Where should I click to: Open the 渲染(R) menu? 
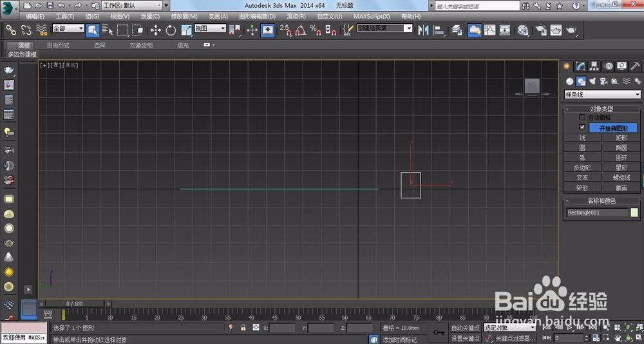[x=296, y=17]
